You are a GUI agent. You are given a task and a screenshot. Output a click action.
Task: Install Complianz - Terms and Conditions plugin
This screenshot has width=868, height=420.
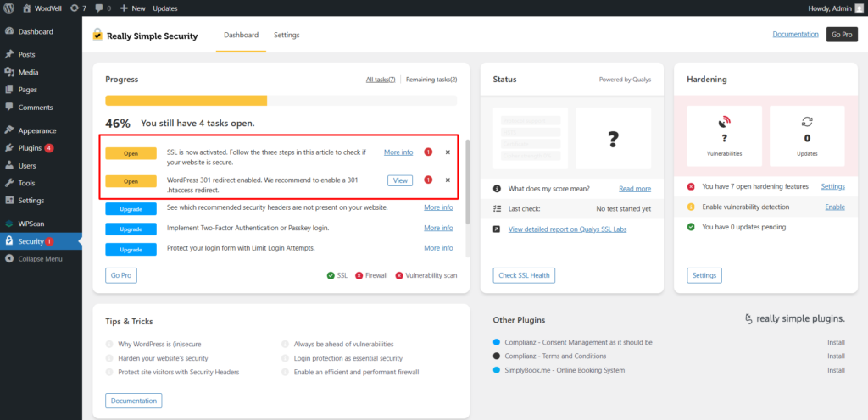point(836,356)
